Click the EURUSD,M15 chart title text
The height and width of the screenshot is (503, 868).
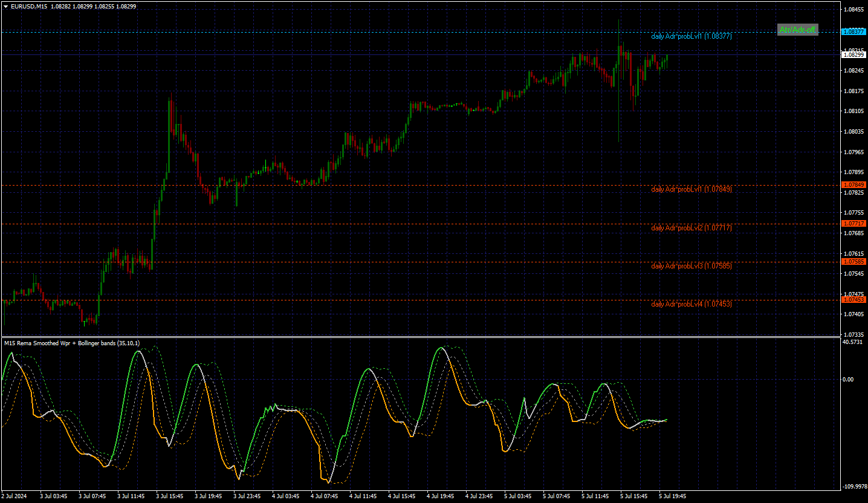(x=28, y=6)
